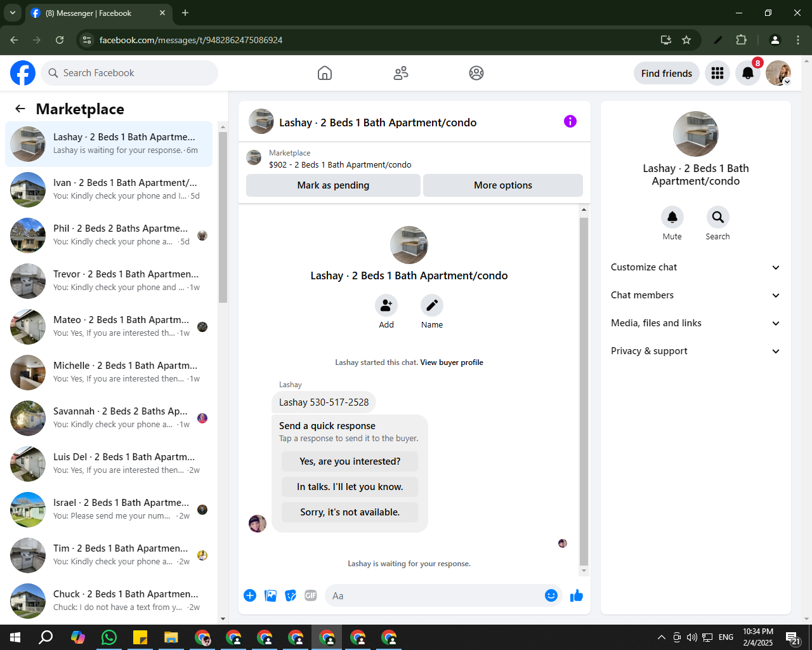The height and width of the screenshot is (650, 812).
Task: Search within the conversation
Action: pos(718,217)
